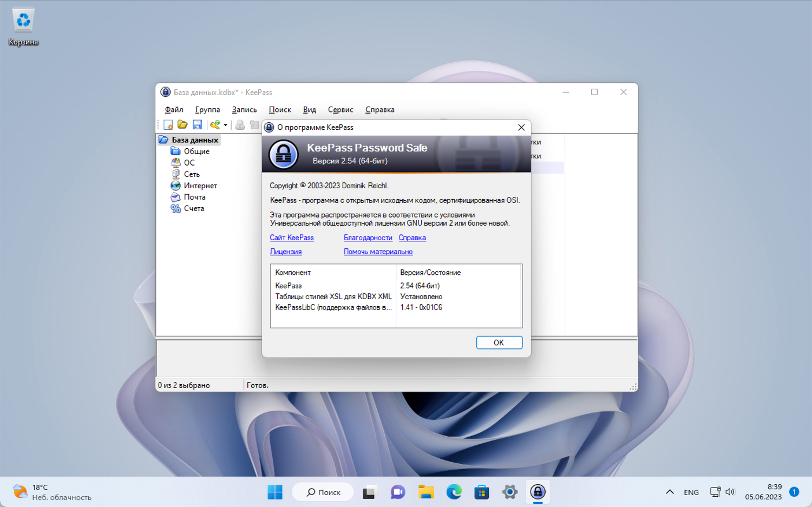Launch Microsoft Edge from the taskbar

click(454, 492)
